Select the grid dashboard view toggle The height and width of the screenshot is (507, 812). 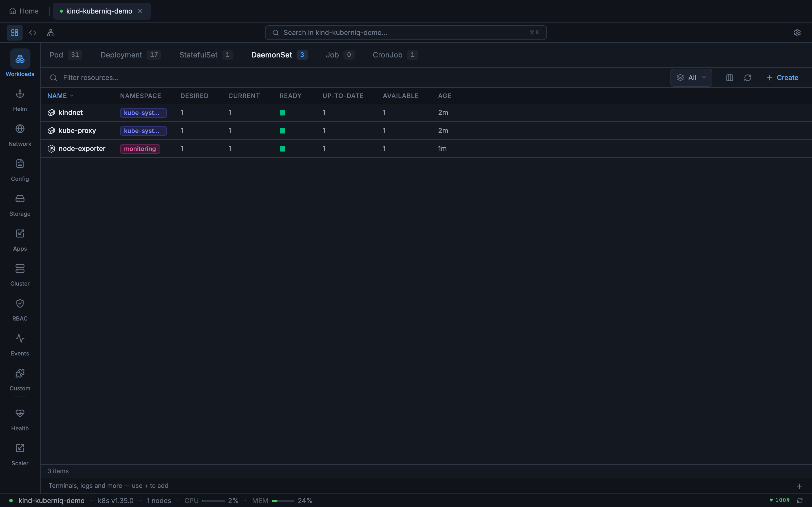point(14,32)
